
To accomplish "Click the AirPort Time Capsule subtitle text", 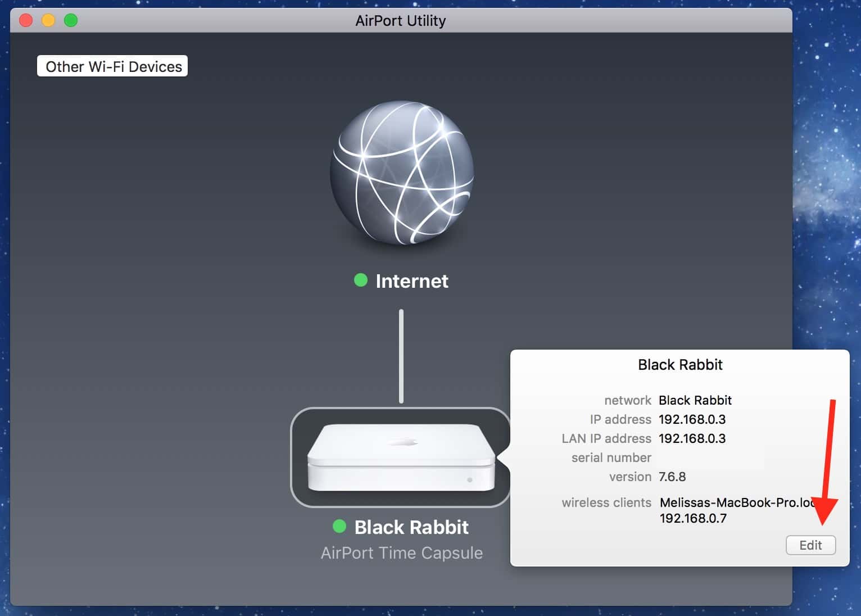I will tap(401, 553).
